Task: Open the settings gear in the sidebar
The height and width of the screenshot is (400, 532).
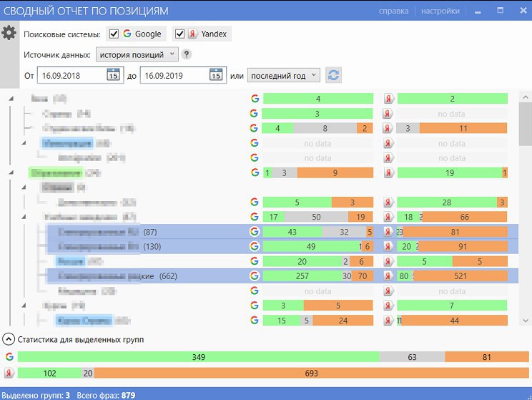Action: click(x=9, y=33)
